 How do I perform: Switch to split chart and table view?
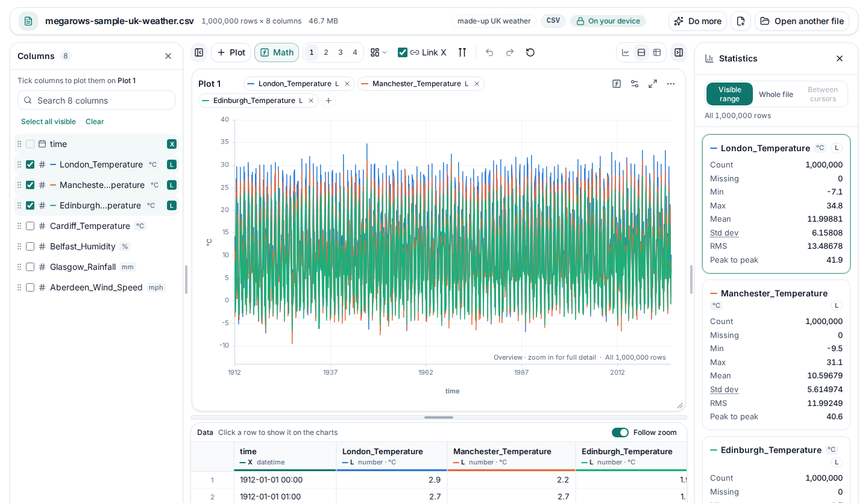click(641, 52)
